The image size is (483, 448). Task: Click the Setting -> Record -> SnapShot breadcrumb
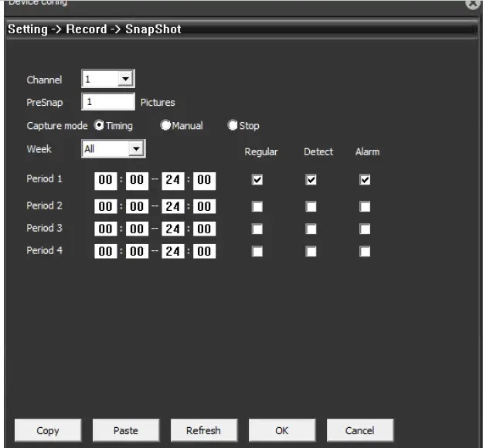pyautogui.click(x=94, y=29)
